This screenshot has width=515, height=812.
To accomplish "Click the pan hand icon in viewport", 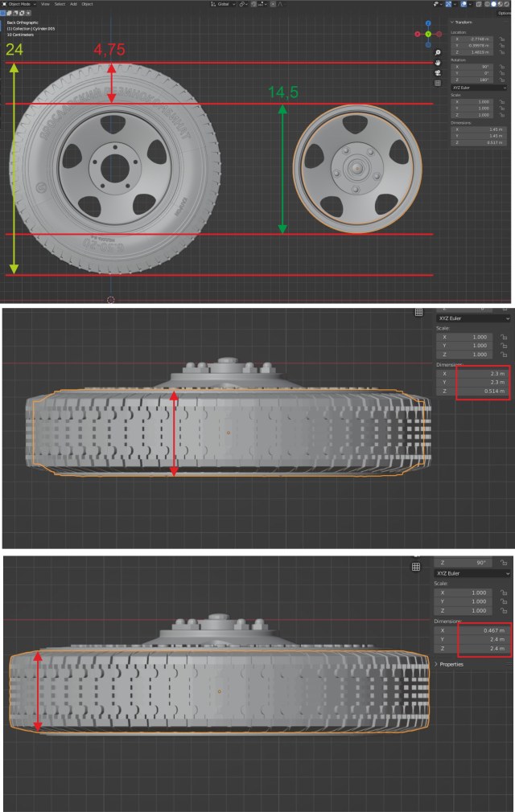I will (x=437, y=62).
